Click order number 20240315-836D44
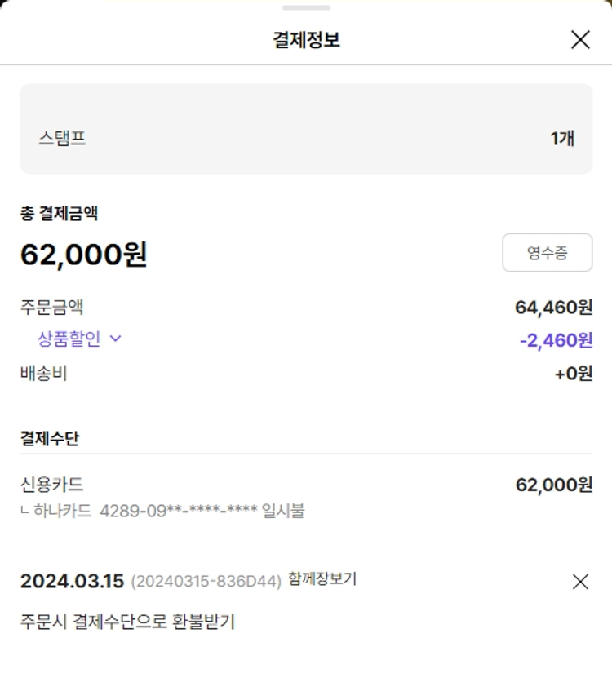Viewport: 612px width, 700px height. (206, 582)
